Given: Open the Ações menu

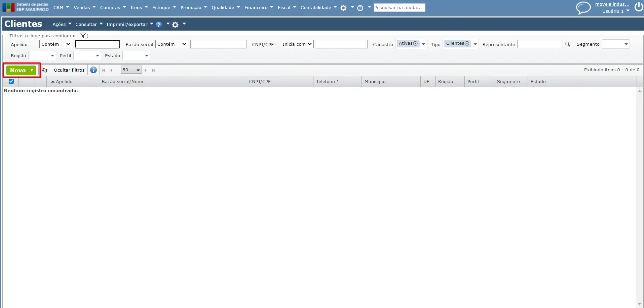Looking at the screenshot, I should (x=62, y=24).
